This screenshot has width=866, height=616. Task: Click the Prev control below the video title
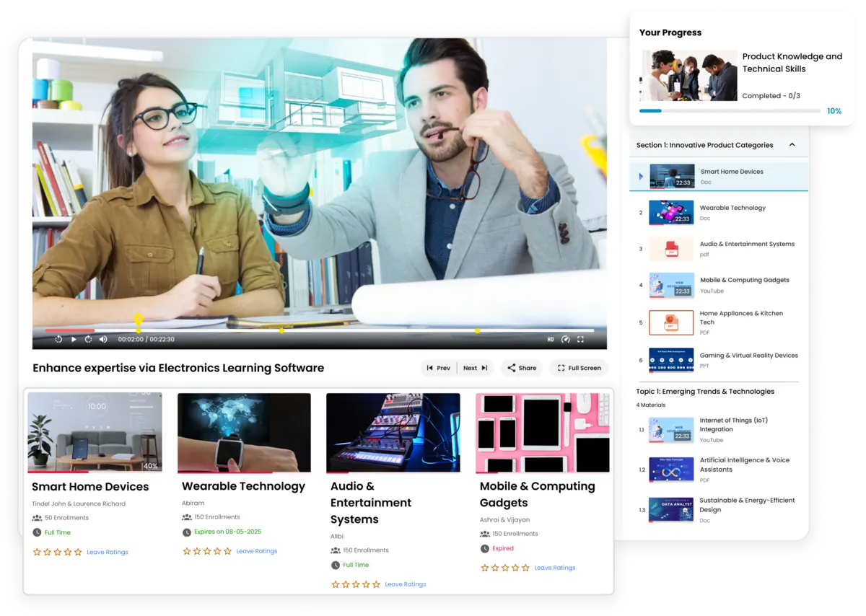click(x=439, y=368)
